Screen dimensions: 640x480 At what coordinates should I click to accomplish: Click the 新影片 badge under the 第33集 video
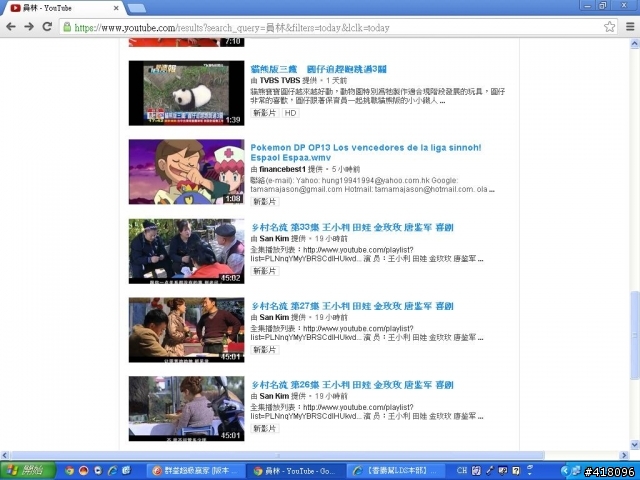point(265,271)
